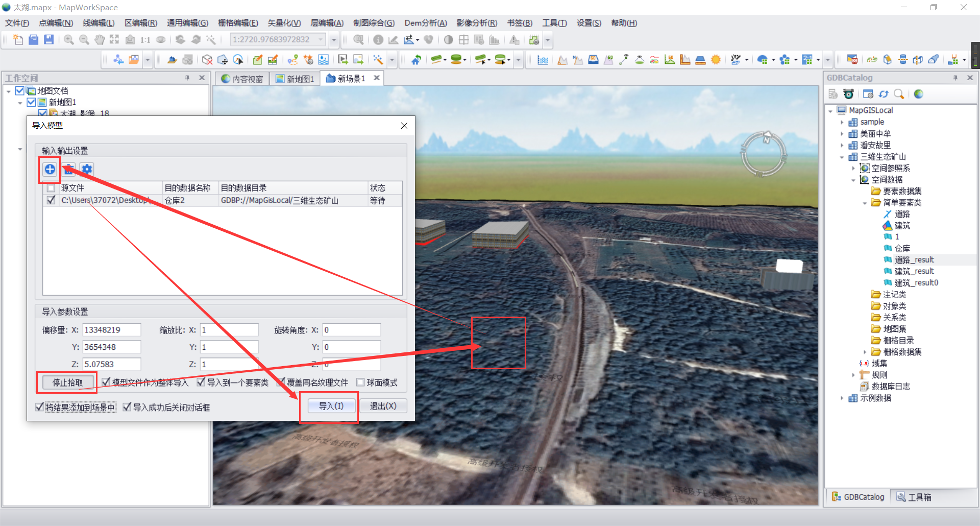Close the 新场景1 tab
The image size is (980, 526).
(x=377, y=78)
